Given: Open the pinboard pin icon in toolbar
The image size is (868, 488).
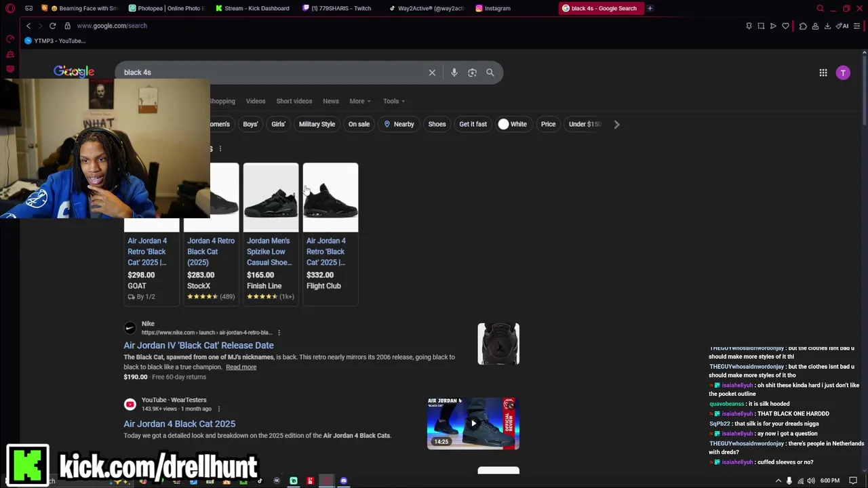Looking at the screenshot, I should tap(749, 26).
